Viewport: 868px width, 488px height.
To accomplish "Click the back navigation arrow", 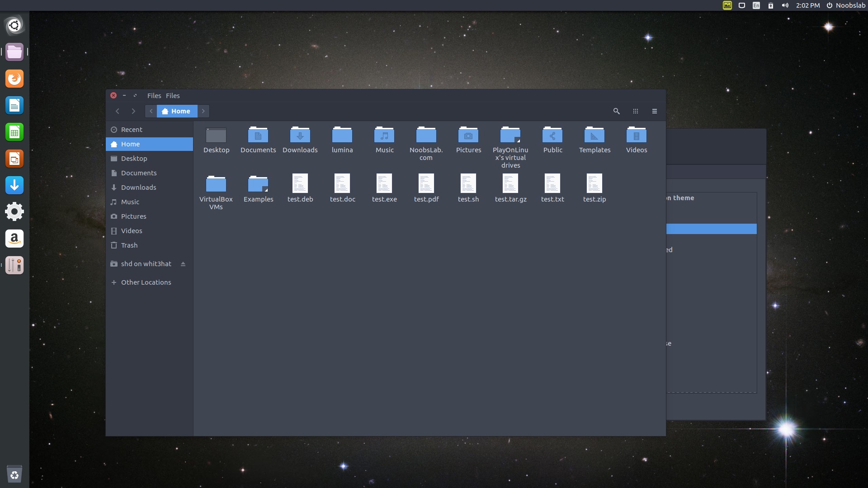I will [118, 111].
